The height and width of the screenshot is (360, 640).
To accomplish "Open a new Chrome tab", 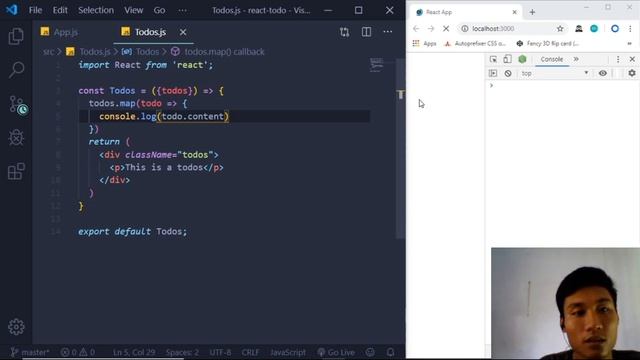I will [x=532, y=12].
